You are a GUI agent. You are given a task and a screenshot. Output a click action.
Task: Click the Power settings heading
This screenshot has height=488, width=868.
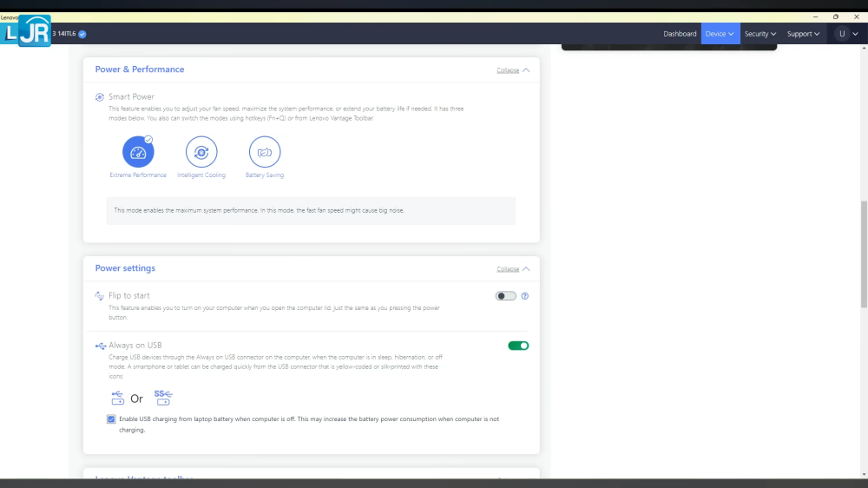125,268
